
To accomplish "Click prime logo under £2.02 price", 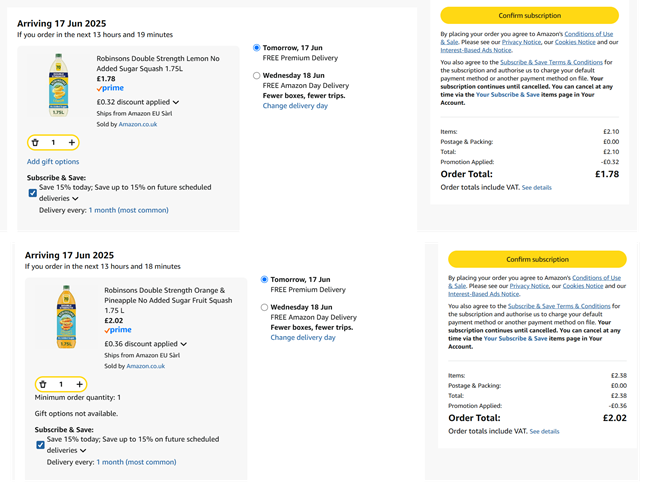I will point(118,330).
